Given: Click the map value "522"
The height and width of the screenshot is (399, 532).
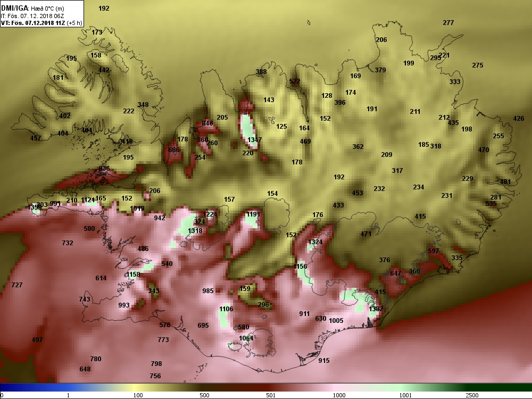Looking at the screenshot, I should pyautogui.click(x=295, y=81).
